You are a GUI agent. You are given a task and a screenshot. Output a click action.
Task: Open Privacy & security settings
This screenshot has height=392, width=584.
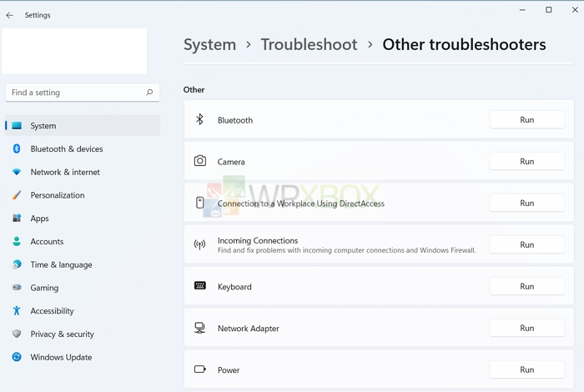(83, 334)
